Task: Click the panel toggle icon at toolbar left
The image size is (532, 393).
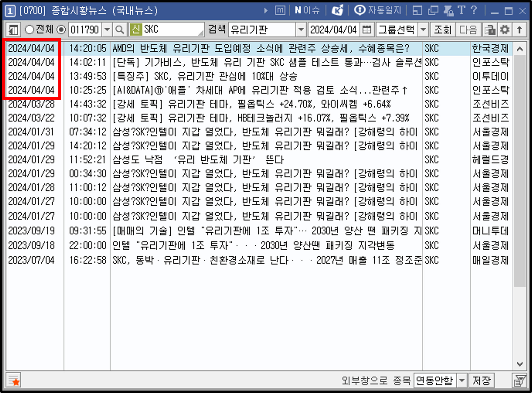Action: click(13, 29)
